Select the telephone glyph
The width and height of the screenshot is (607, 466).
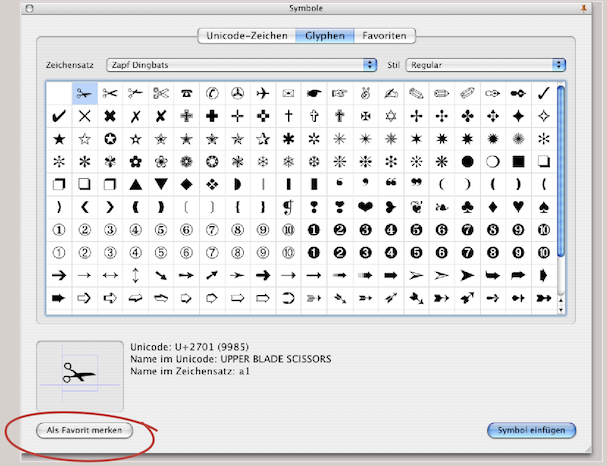point(186,93)
